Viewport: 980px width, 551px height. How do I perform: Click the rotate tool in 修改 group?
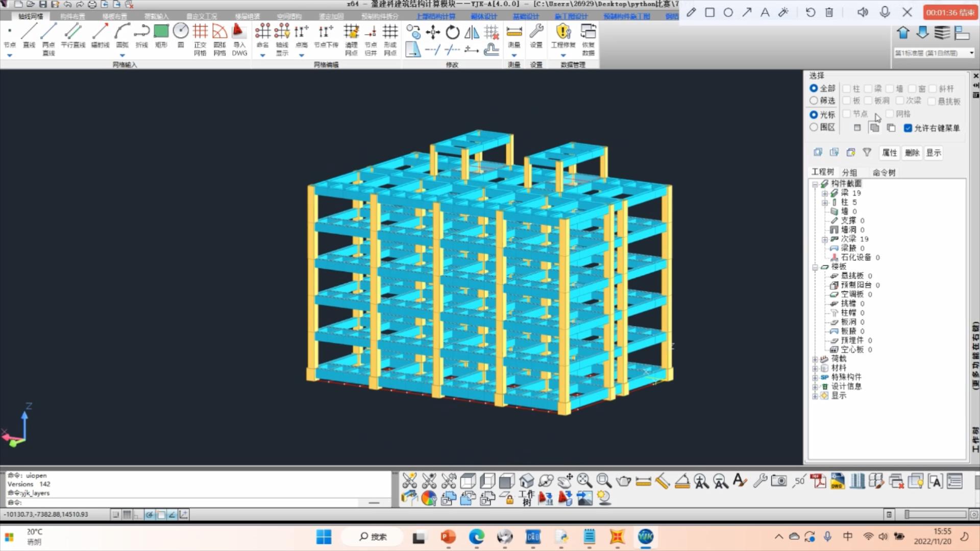tap(452, 33)
